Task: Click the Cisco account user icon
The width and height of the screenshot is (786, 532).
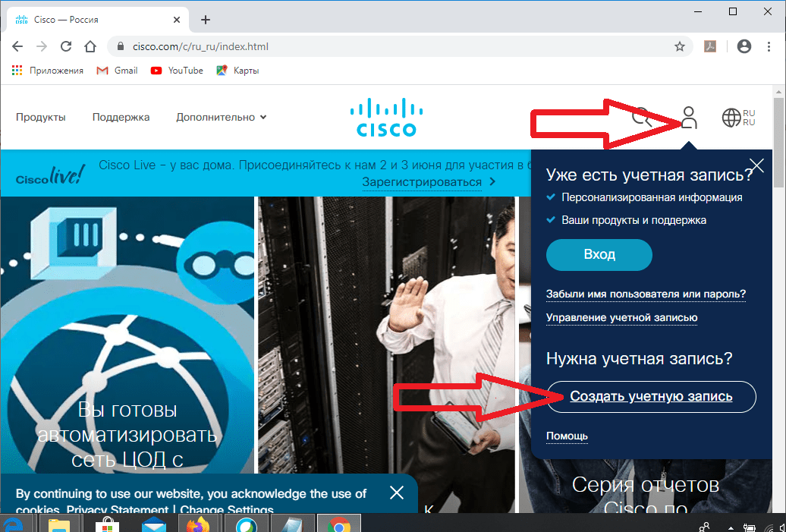Action: point(689,118)
